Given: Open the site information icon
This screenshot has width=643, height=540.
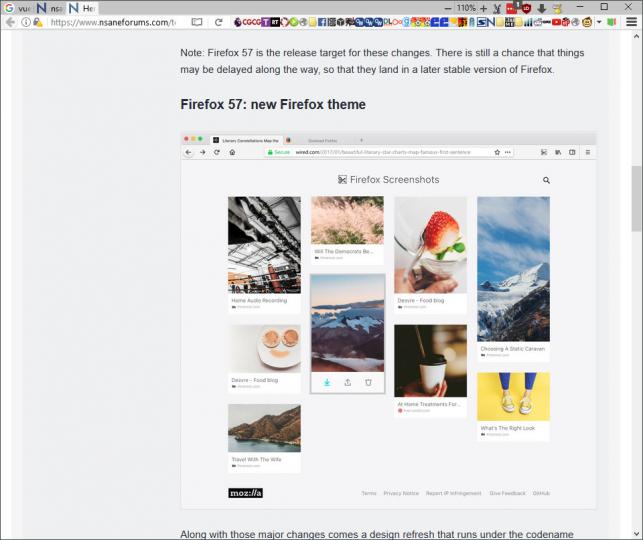Looking at the screenshot, I should 26,22.
